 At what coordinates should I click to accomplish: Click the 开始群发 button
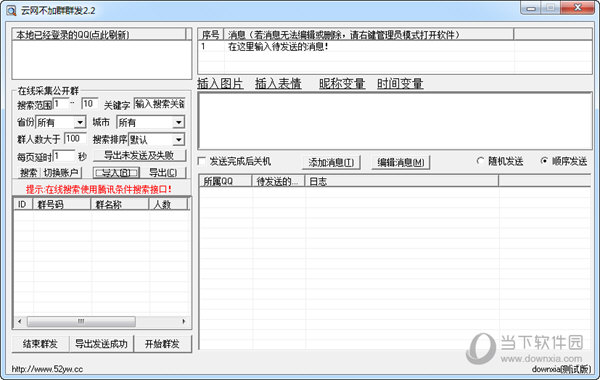point(162,344)
